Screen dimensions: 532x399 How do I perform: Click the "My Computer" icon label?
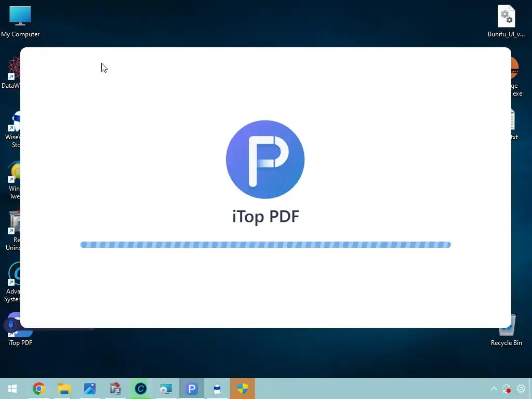tap(20, 34)
